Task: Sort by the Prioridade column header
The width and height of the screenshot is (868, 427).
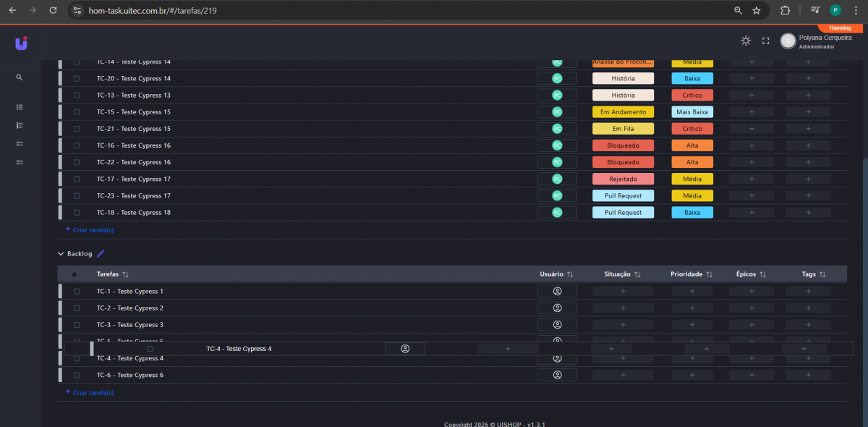Action: pyautogui.click(x=692, y=275)
